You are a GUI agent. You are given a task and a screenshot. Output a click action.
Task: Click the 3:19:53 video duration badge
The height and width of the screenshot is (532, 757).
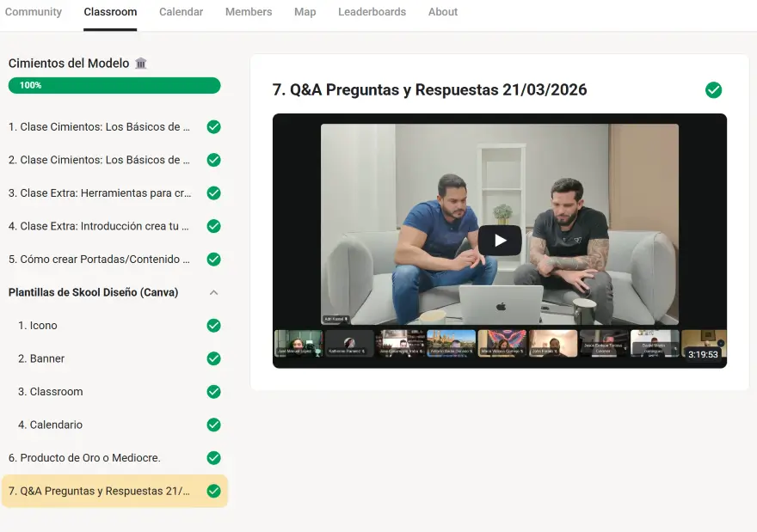pos(702,354)
